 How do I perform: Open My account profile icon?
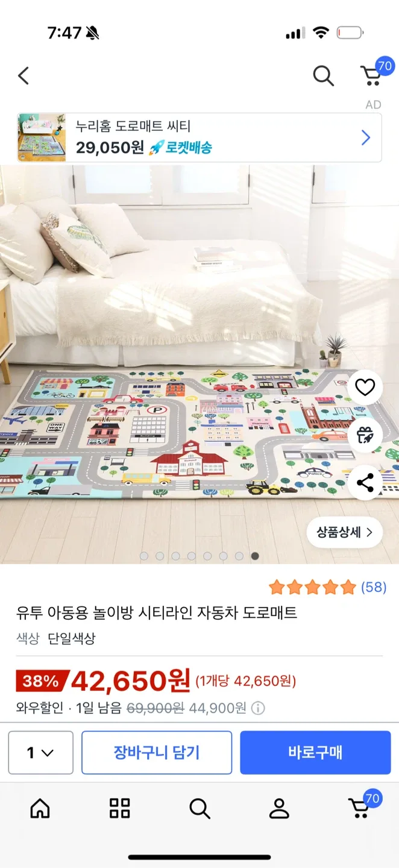point(279,808)
